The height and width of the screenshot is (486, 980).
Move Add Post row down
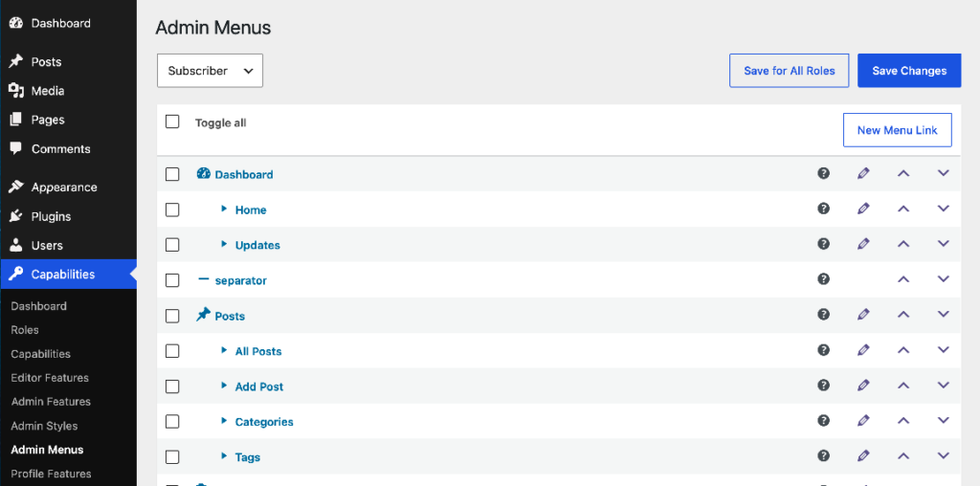pyautogui.click(x=943, y=385)
